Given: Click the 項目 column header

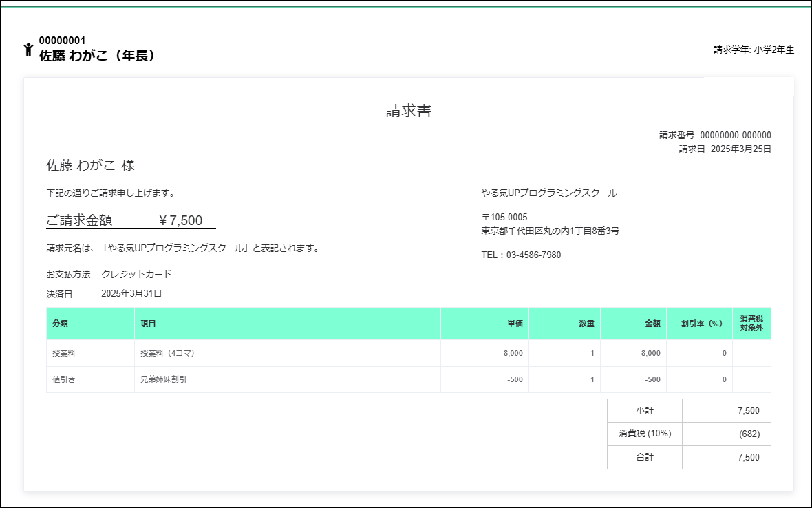Looking at the screenshot, I should [x=148, y=324].
